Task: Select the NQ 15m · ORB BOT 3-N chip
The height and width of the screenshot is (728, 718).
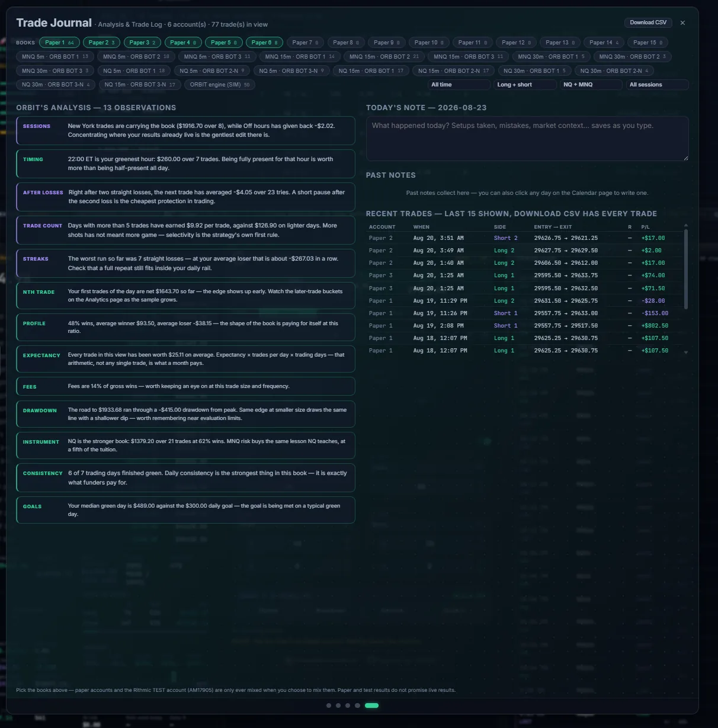Action: [139, 85]
